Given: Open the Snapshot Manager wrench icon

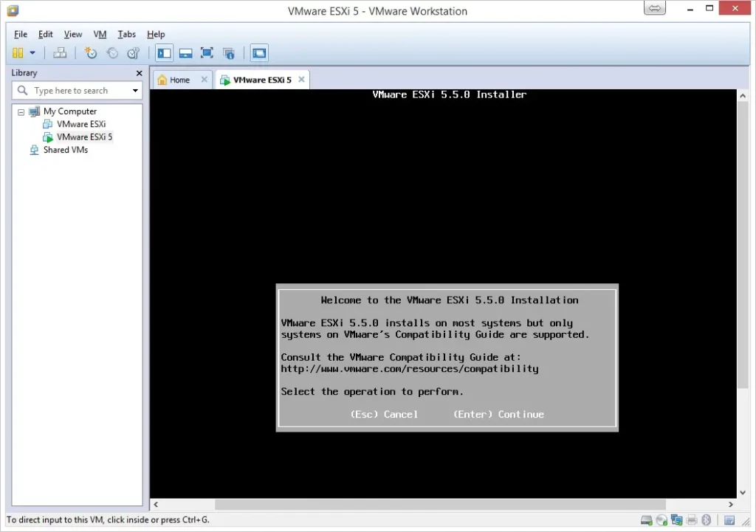Looking at the screenshot, I should coord(134,53).
